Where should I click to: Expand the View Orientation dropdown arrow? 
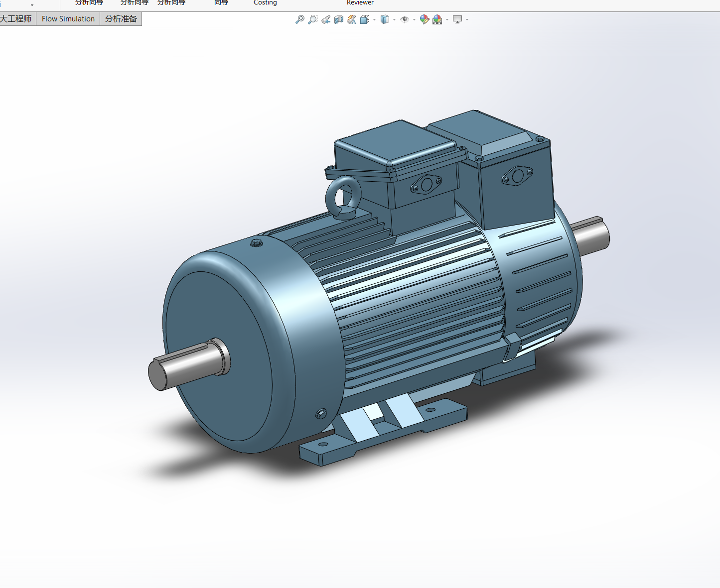374,20
